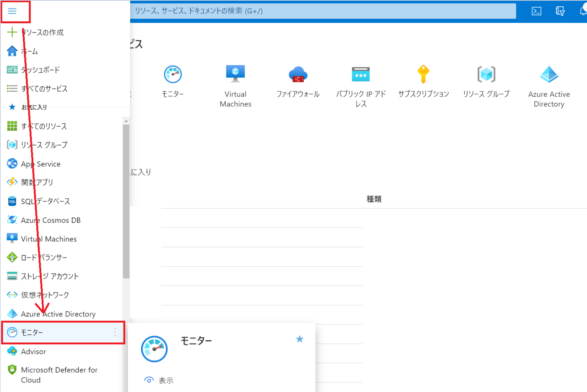
Task: Open the Cloud Shell terminal
Action: click(x=536, y=11)
